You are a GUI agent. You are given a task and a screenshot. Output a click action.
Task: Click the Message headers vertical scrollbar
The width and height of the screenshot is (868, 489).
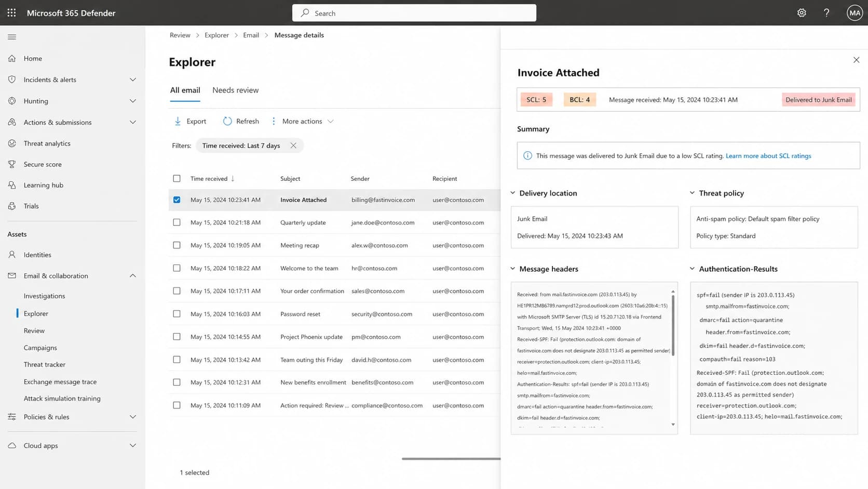click(x=673, y=325)
